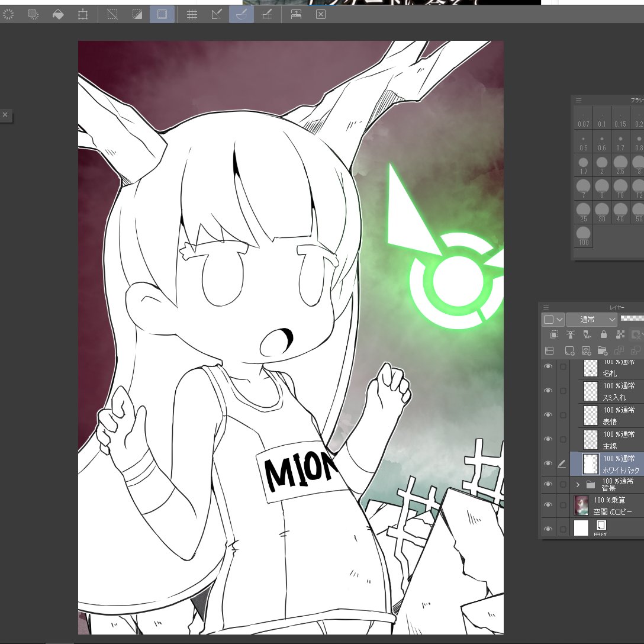This screenshot has width=644, height=644.
Task: Create a New Vector Layer icon
Action: coord(586,351)
